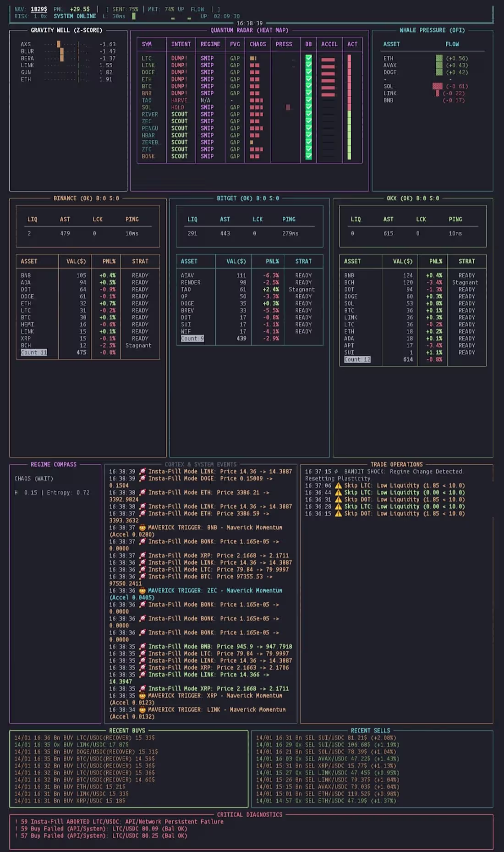Click the highlighted Count 12 cell in OKX table
This screenshot has height=852, width=504.
[x=357, y=359]
